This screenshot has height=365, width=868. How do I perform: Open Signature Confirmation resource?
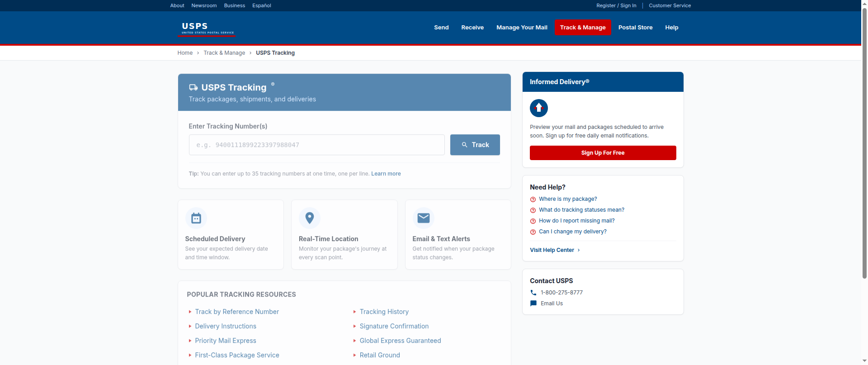394,326
